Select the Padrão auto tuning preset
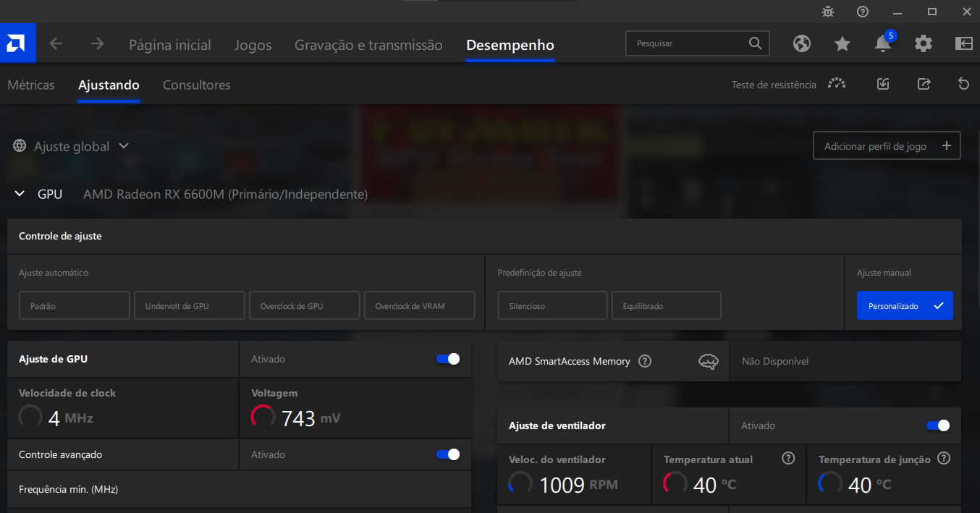This screenshot has width=980, height=513. [75, 305]
